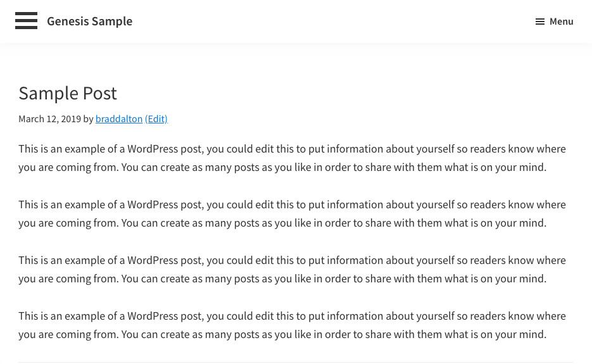Click the second paragraph of the post
Screen dimensions: 592x364
tap(292, 205)
